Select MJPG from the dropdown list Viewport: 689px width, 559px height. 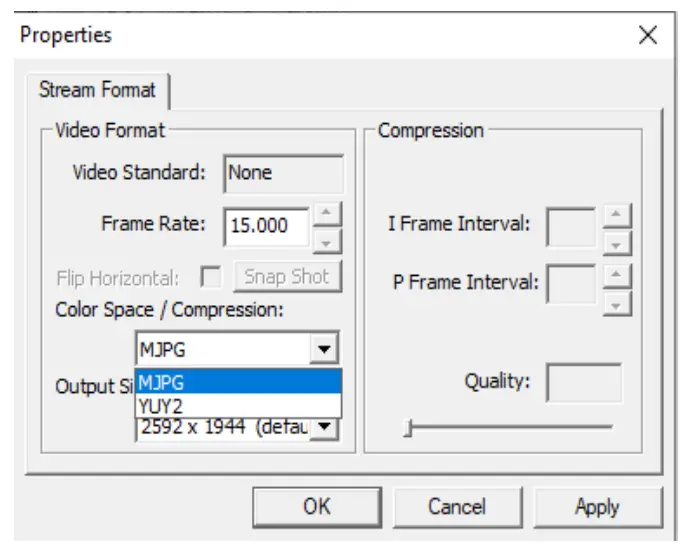[238, 381]
